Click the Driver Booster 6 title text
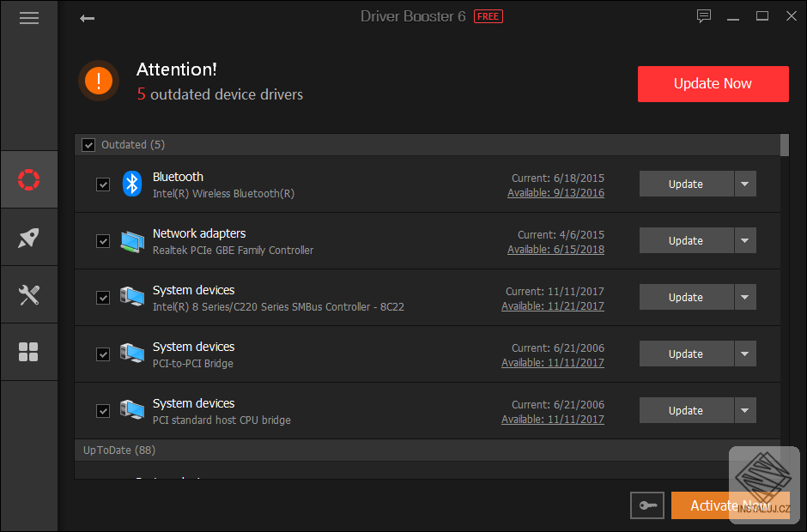The image size is (807, 532). (x=413, y=16)
